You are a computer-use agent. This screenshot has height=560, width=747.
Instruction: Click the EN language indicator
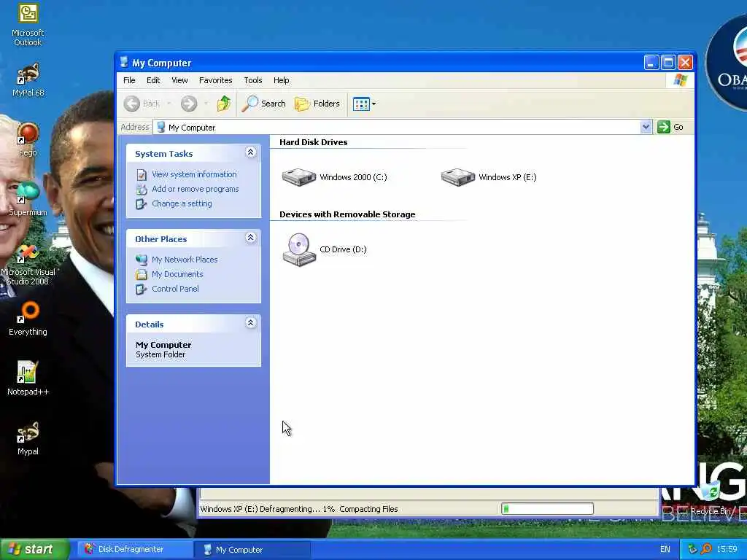click(665, 550)
